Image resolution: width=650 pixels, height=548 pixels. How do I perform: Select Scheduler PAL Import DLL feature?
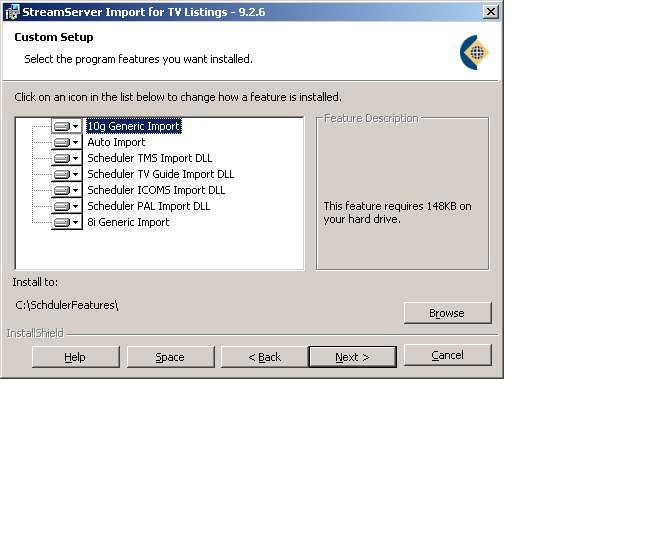point(148,206)
